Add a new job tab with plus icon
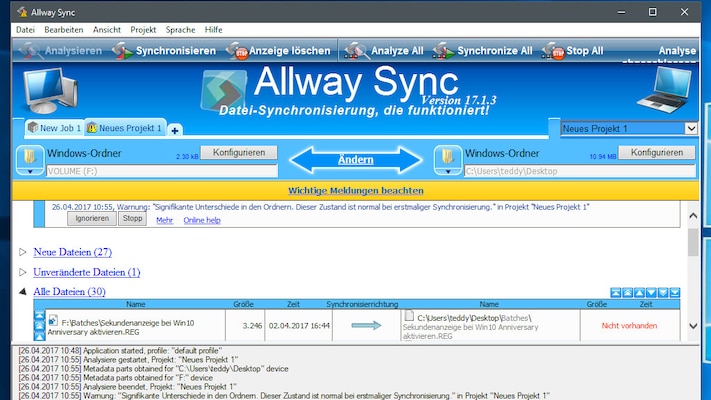The width and height of the screenshot is (711, 400). (175, 130)
